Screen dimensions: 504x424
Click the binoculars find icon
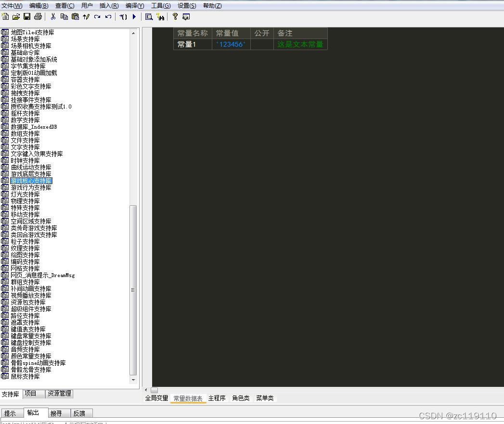click(160, 17)
